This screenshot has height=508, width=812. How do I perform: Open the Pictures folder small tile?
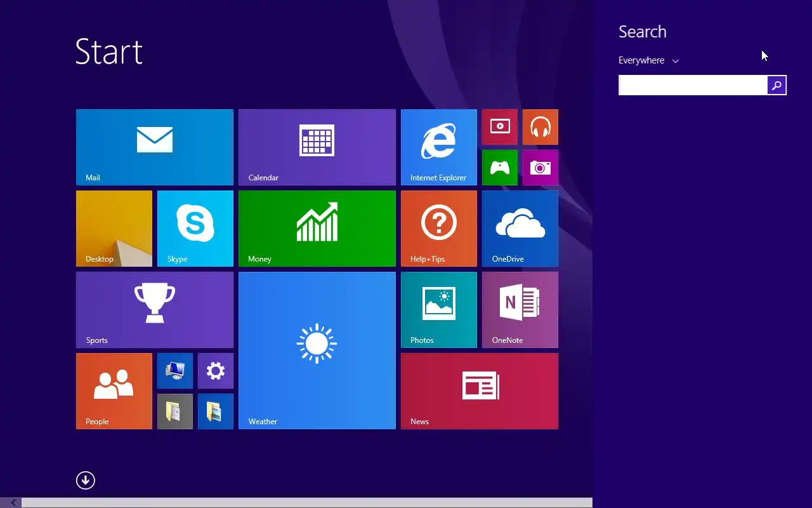pyautogui.click(x=216, y=411)
